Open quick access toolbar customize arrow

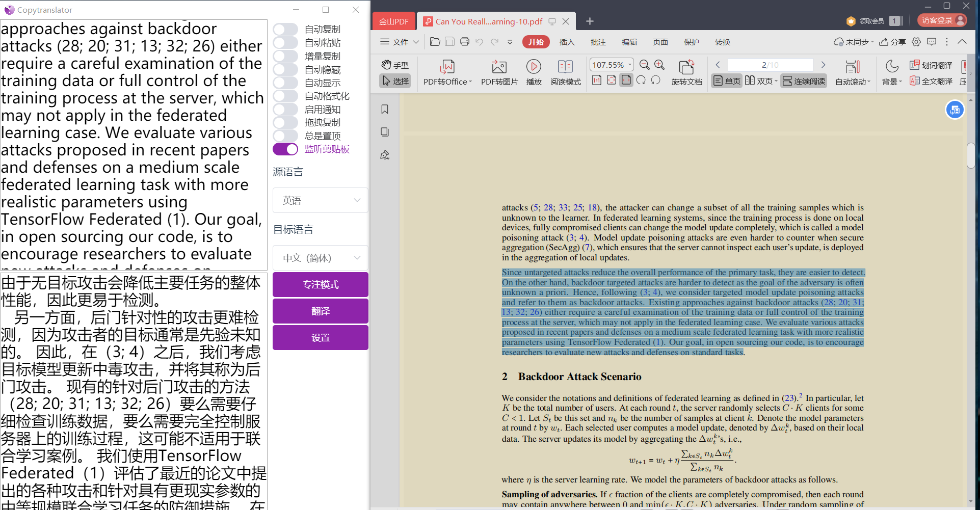[x=510, y=42]
